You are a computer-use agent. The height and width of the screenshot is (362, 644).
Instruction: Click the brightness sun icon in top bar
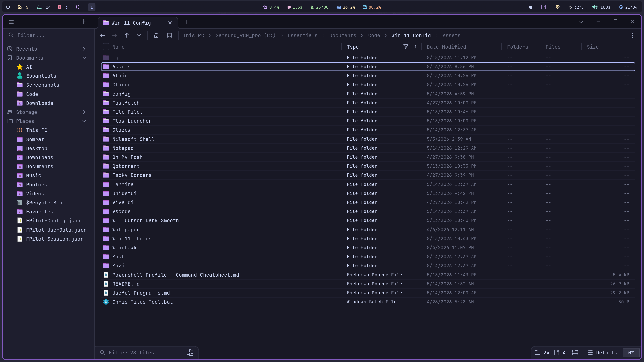(558, 7)
